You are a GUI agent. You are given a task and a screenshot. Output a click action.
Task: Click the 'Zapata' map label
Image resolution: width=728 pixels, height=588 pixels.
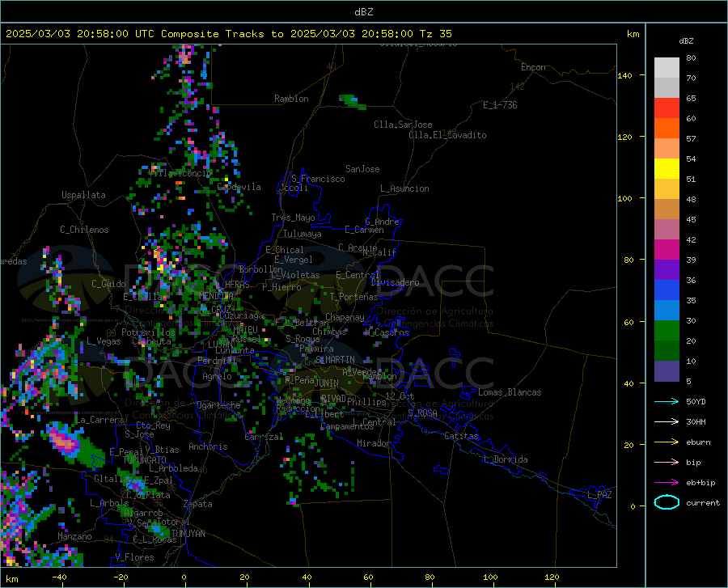[198, 504]
